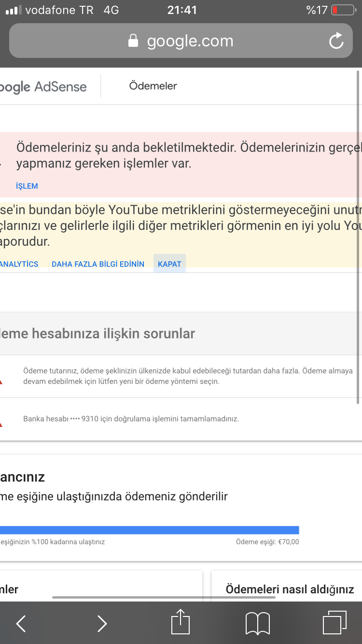Click the İŞLEM link in red alert
The width and height of the screenshot is (362, 644).
27,186
